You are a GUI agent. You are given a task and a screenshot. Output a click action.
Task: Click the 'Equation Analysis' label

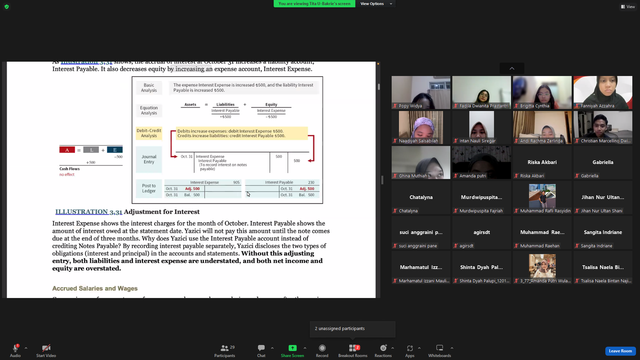click(x=149, y=110)
